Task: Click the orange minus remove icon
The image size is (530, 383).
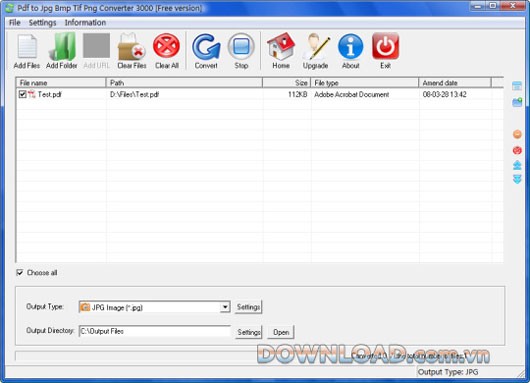Action: [517, 134]
